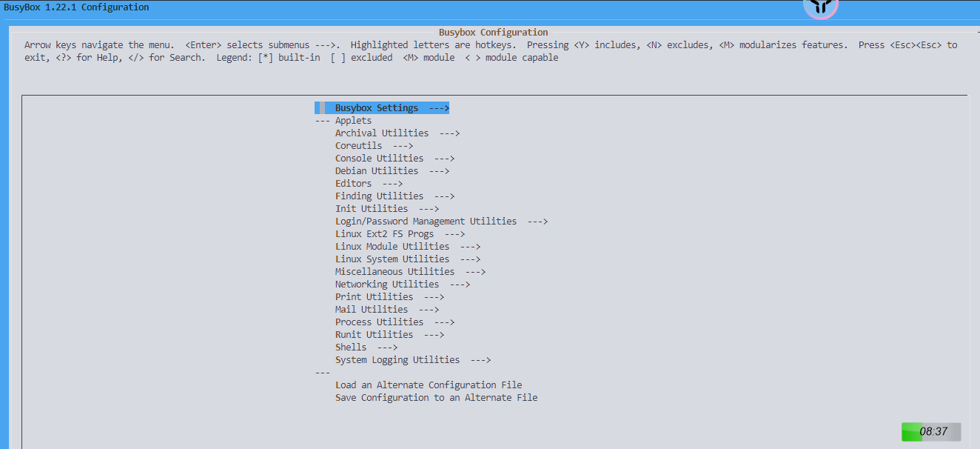
Task: Open the Coreutils submenu
Action: pyautogui.click(x=374, y=146)
